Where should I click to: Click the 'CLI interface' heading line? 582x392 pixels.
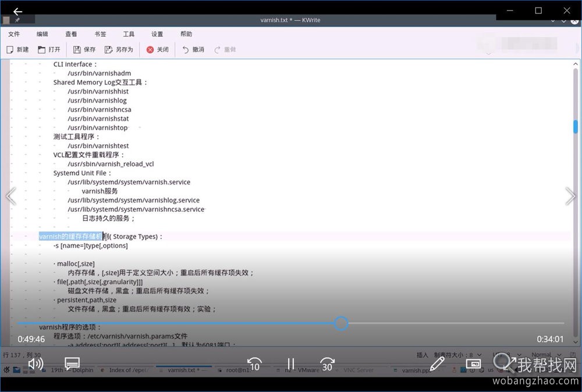(x=75, y=64)
